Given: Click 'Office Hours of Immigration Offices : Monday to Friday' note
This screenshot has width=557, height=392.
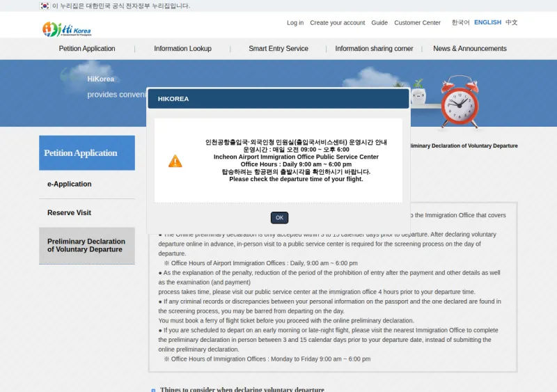Looking at the screenshot, I should pyautogui.click(x=267, y=359).
